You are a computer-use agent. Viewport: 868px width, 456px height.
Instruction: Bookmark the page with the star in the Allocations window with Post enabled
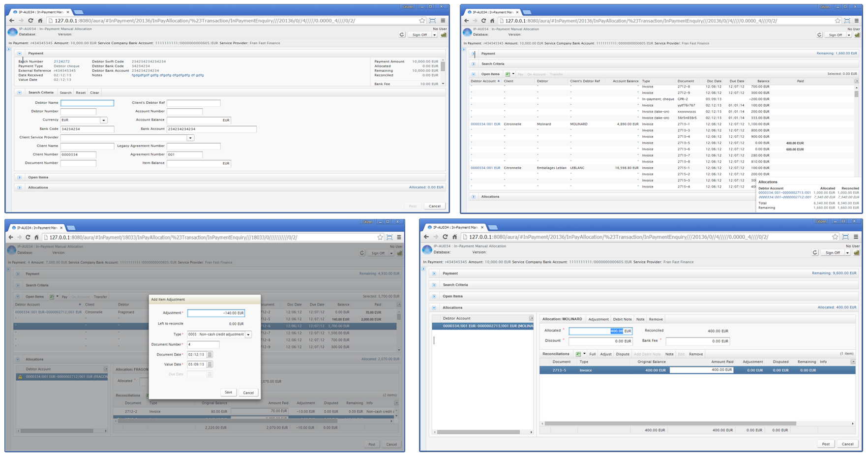click(x=835, y=237)
